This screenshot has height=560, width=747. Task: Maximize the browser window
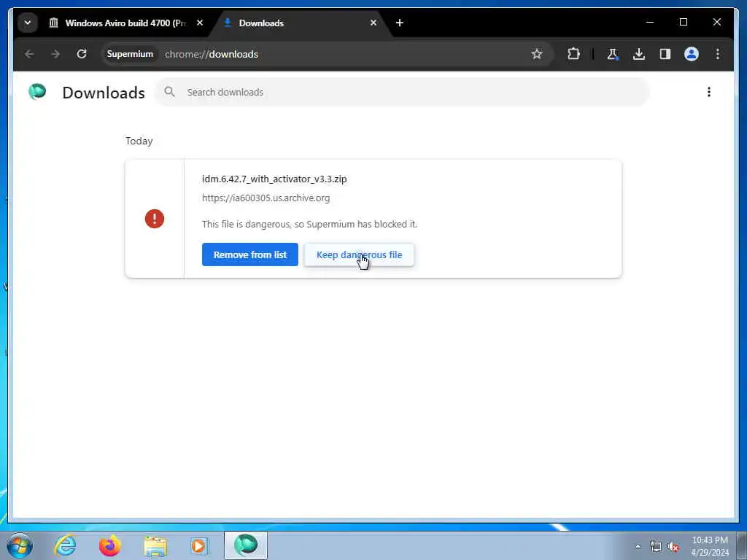click(683, 22)
